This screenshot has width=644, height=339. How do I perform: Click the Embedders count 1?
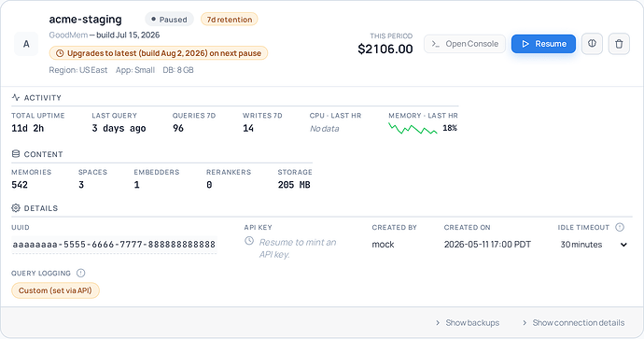[137, 185]
